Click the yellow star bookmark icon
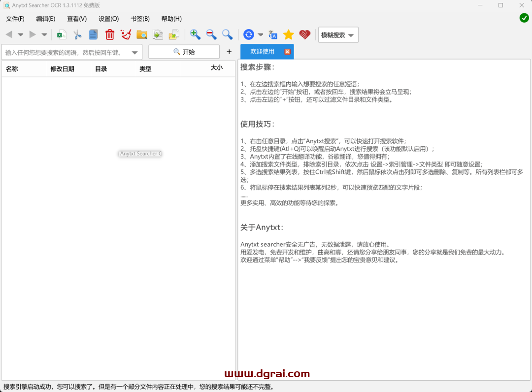 [288, 34]
